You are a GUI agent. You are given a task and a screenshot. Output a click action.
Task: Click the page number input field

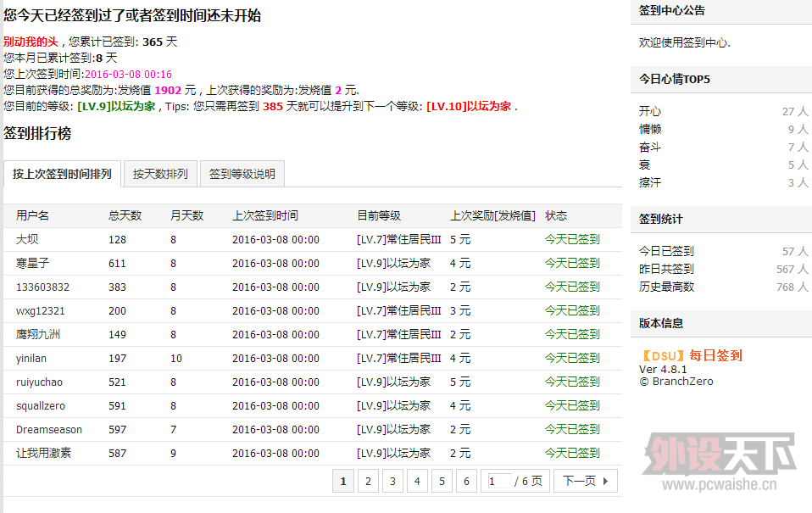tap(498, 482)
